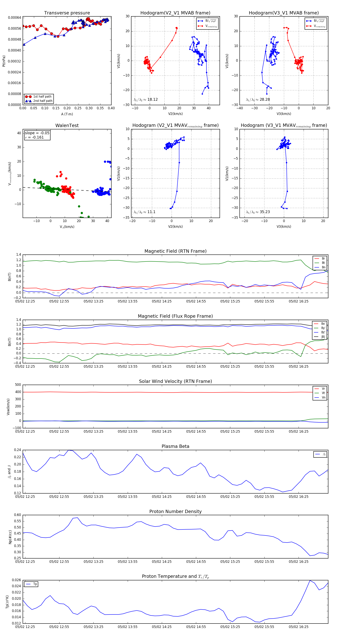The height and width of the screenshot is (644, 351).
Task: Click the "A (T·m)" x-axis label
Action: point(67,114)
